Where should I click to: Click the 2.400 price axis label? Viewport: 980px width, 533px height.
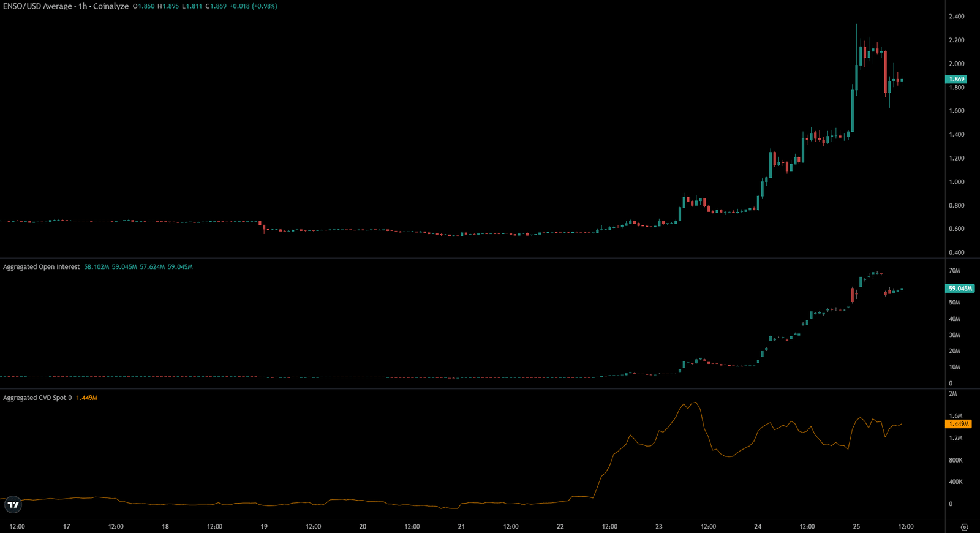click(956, 17)
